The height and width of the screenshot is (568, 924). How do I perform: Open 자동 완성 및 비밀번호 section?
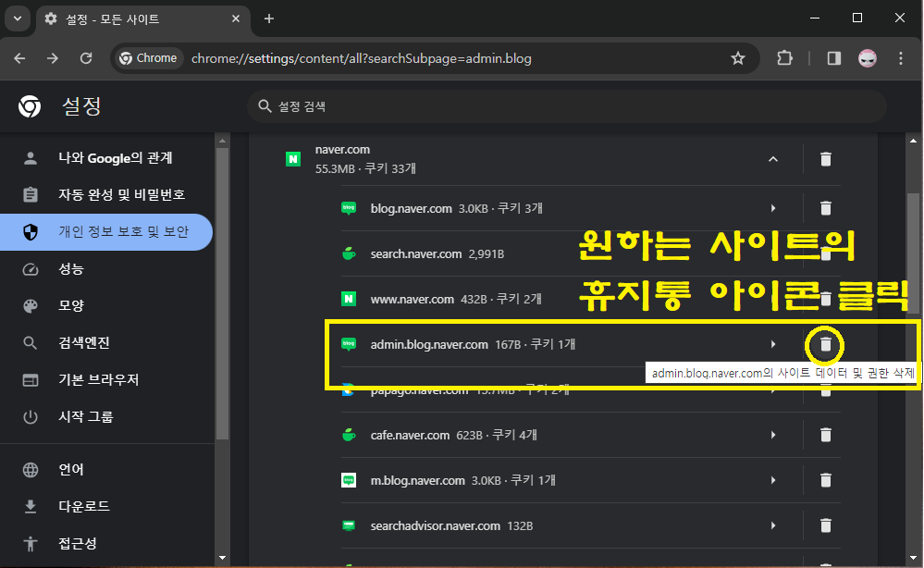point(106,194)
